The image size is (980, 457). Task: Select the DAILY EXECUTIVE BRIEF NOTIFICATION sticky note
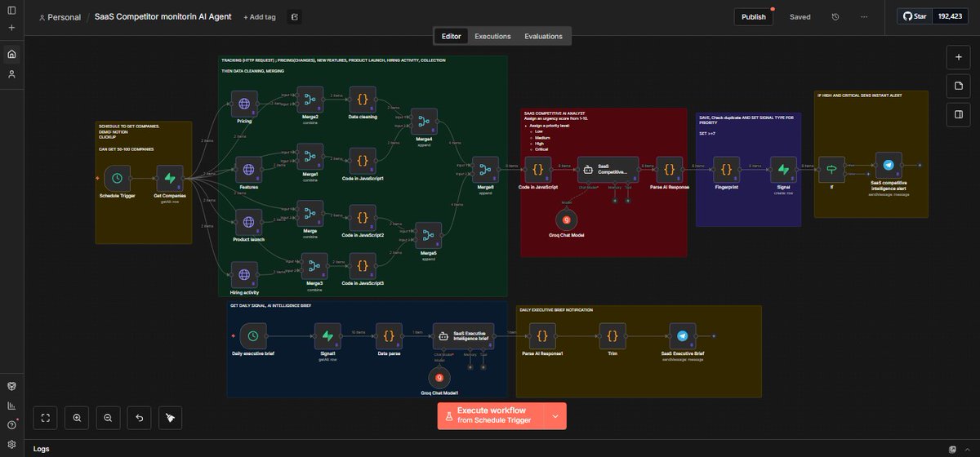pyautogui.click(x=639, y=351)
